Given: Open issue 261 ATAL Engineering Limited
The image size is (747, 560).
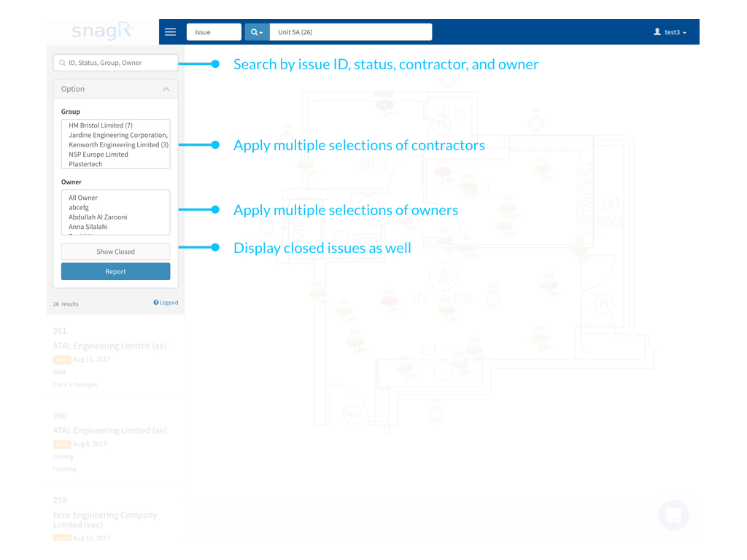Looking at the screenshot, I should 115,357.
